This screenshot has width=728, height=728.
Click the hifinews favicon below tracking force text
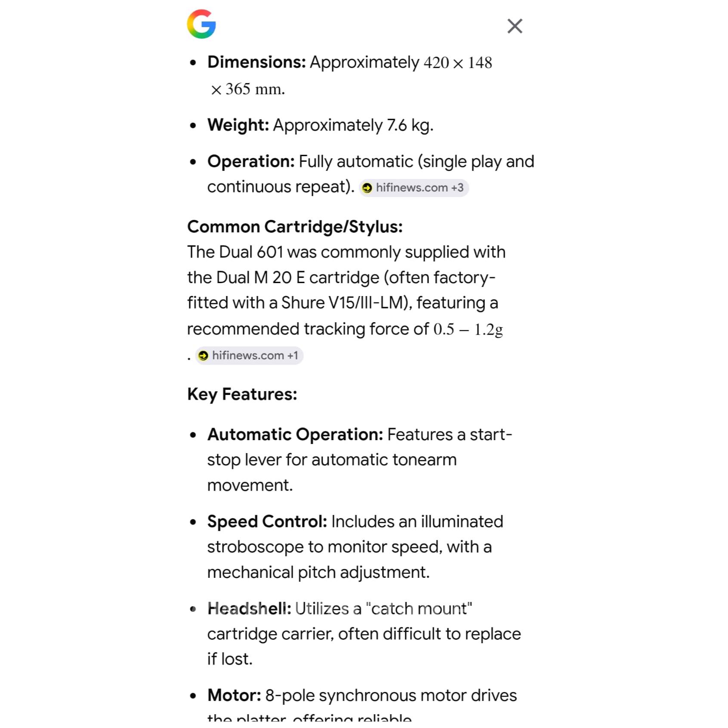(204, 356)
